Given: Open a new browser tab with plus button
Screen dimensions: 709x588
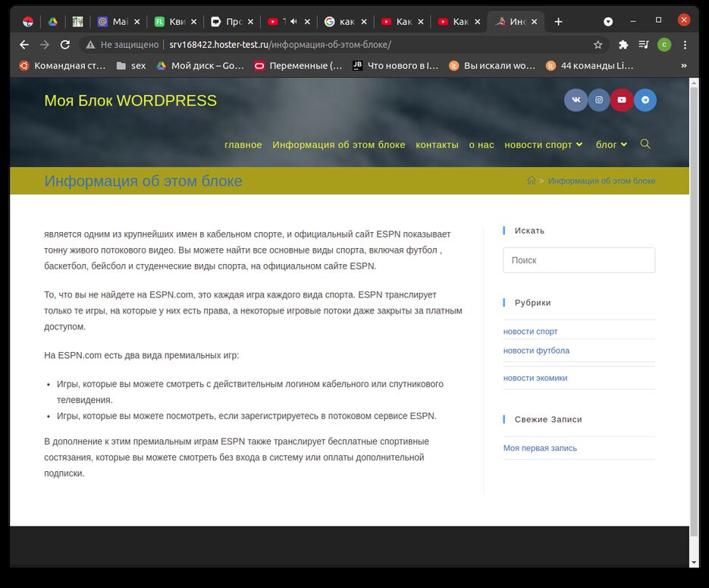Looking at the screenshot, I should pyautogui.click(x=558, y=22).
